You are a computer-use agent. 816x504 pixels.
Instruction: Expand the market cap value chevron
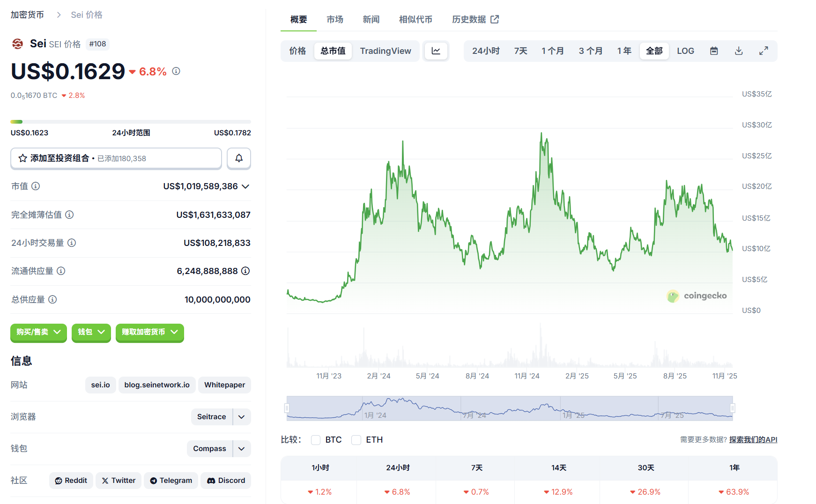coord(245,186)
